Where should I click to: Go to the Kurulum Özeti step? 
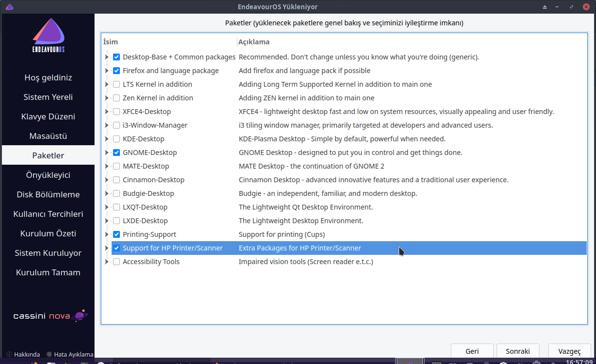pos(48,233)
